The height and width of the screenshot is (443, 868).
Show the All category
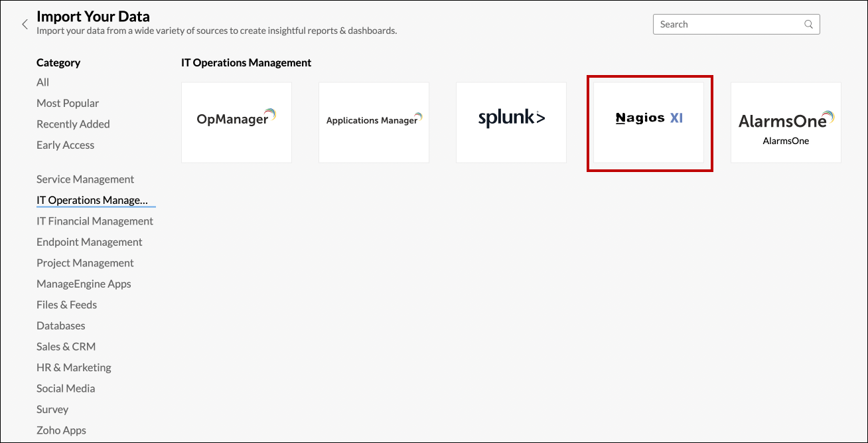(43, 82)
